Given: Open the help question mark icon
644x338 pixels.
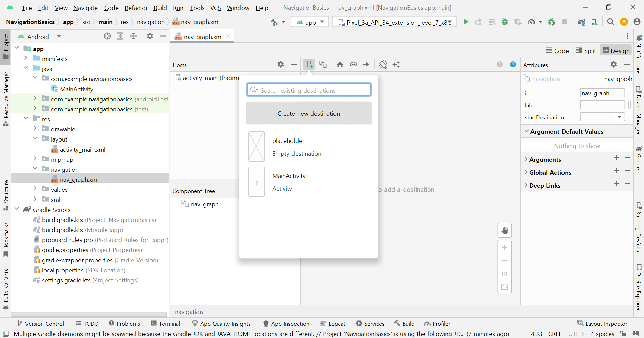Looking at the screenshot, I should pos(513,64).
